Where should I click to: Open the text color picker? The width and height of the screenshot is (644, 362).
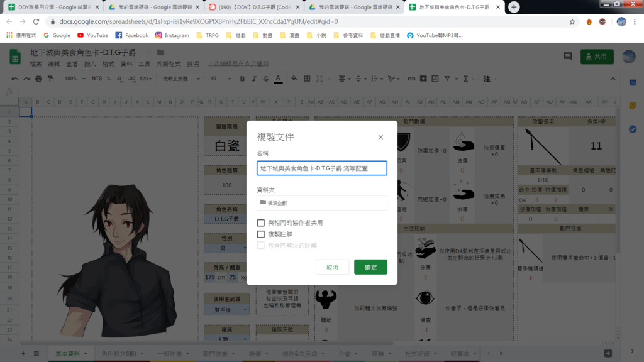tap(278, 79)
